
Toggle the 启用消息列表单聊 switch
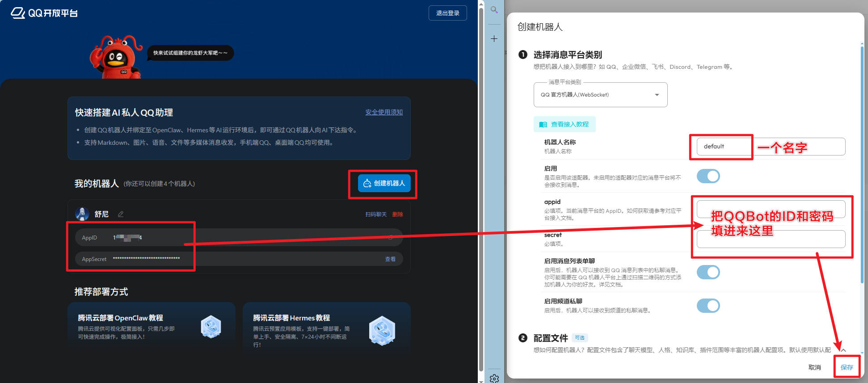[x=708, y=272]
